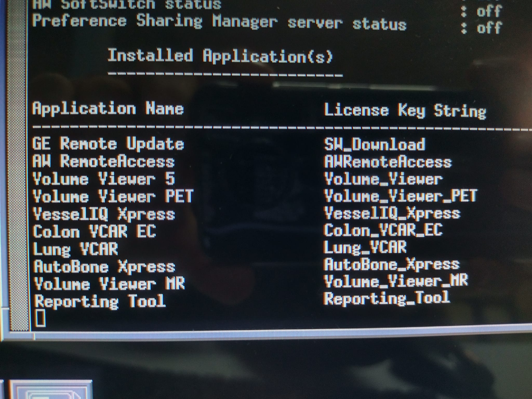Viewport: 532px width, 399px height.
Task: Click the 'AWRemoteAccess' license key
Action: 388,162
